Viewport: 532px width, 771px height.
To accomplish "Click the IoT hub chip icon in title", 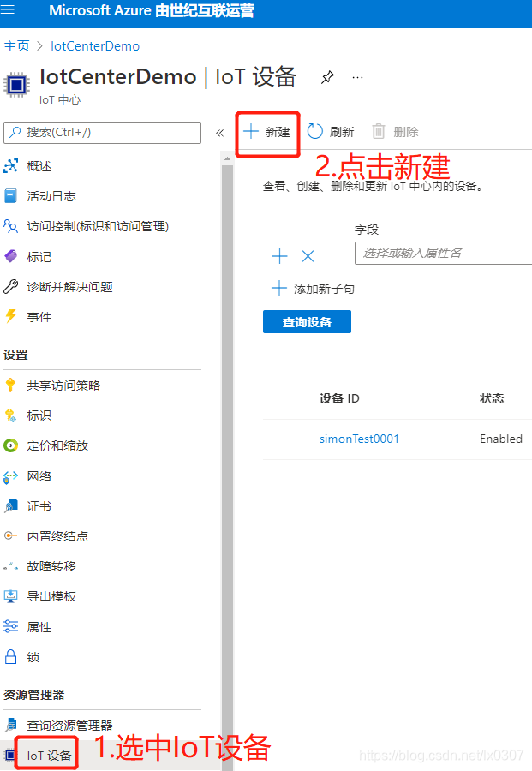I will pos(17,85).
